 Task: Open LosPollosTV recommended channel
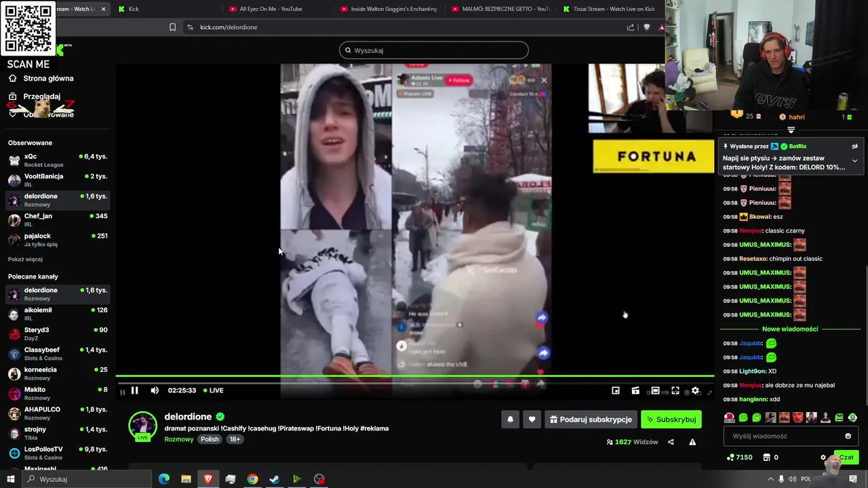[x=58, y=453]
